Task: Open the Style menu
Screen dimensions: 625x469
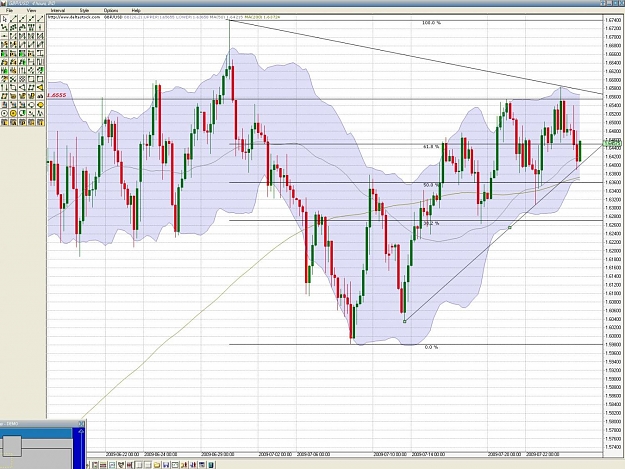Action: tap(84, 10)
